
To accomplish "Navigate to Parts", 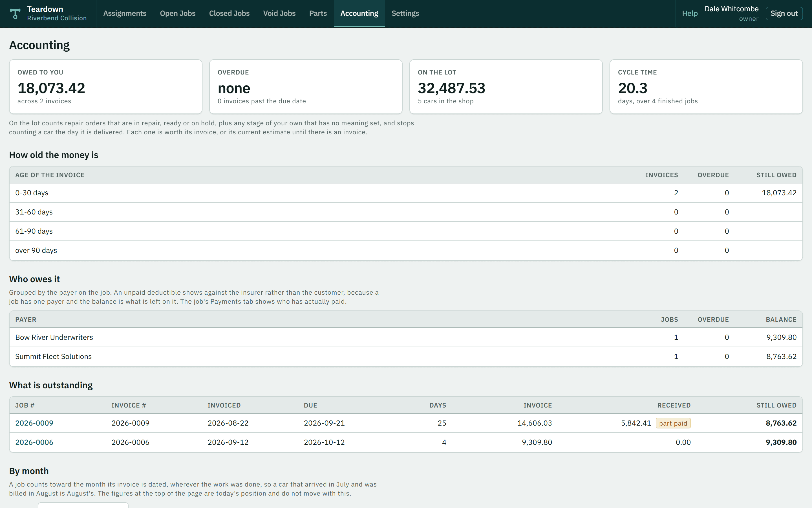I will 318,14.
